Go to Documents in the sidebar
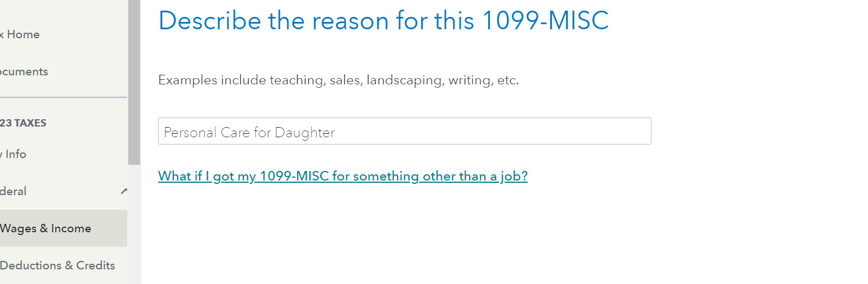868x284 pixels. [x=24, y=71]
